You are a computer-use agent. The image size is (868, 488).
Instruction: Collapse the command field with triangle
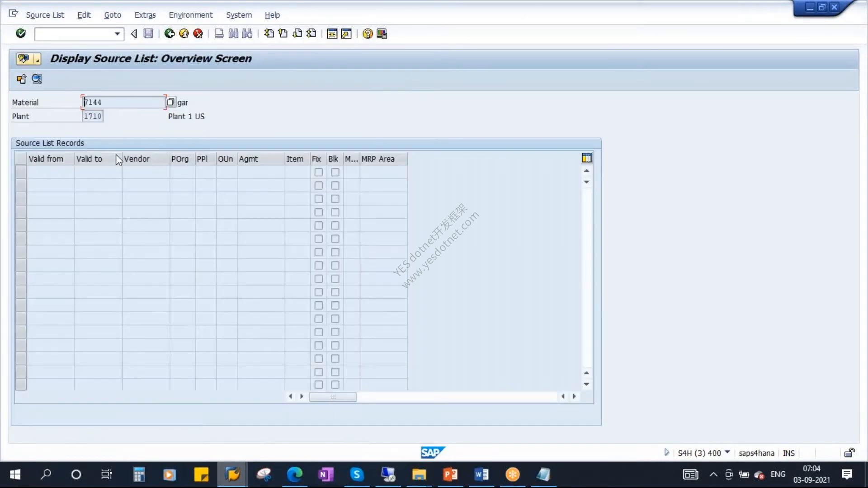click(x=134, y=33)
